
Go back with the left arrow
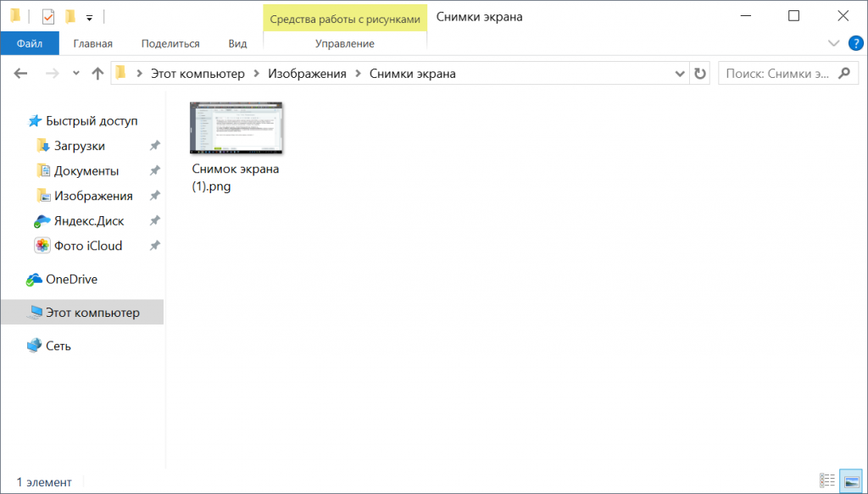point(20,74)
